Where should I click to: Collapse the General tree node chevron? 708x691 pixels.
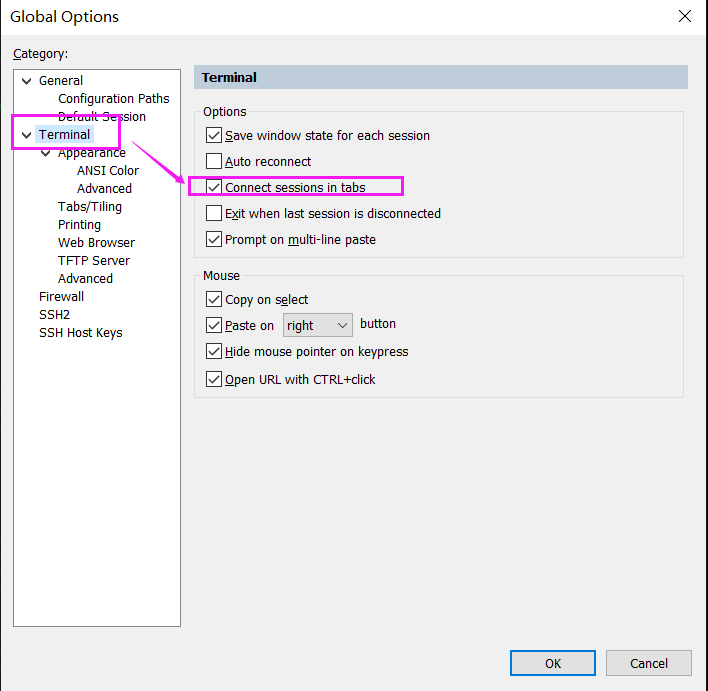point(27,81)
